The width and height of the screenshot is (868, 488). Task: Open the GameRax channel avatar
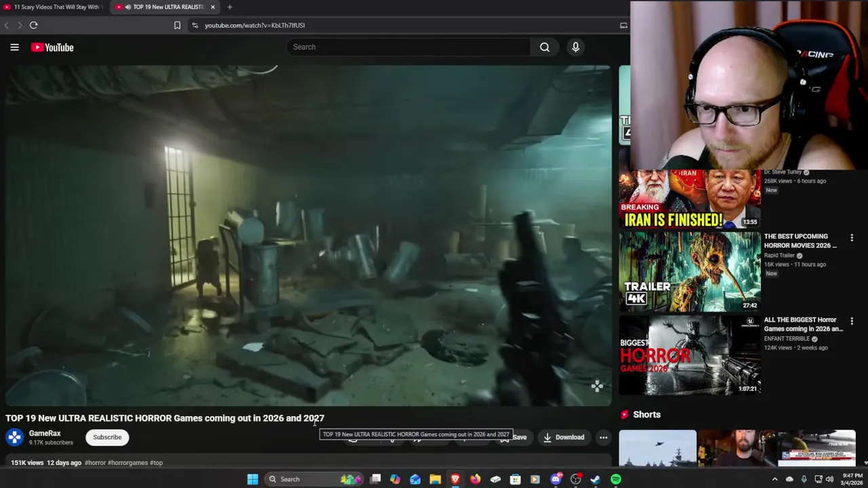tap(14, 437)
